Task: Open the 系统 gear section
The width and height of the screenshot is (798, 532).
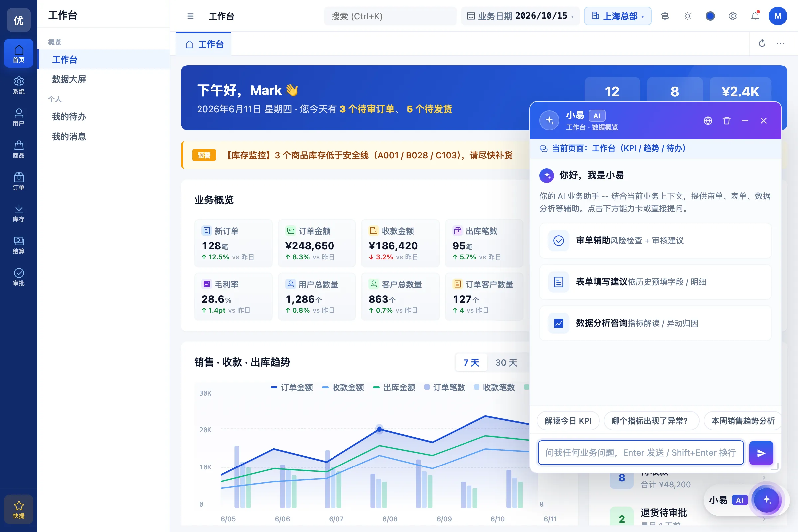Action: (x=19, y=85)
